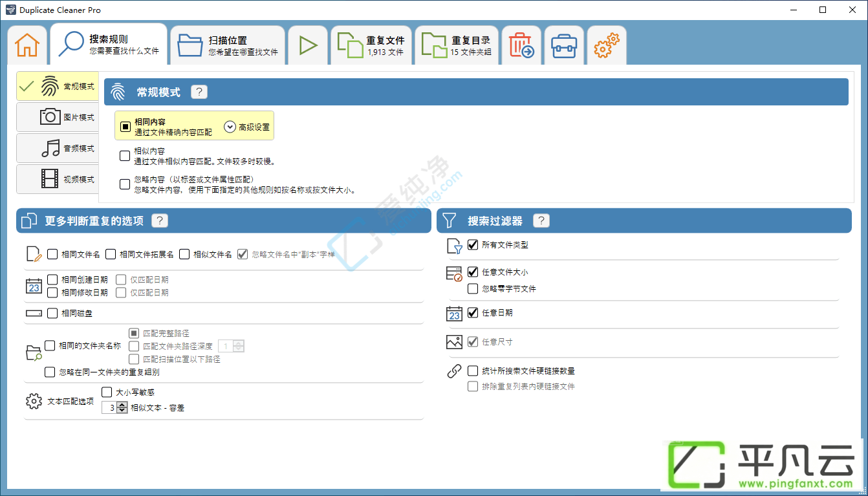Image resolution: width=868 pixels, height=496 pixels.
Task: Select 音频模式 in the sidebar
Action: point(58,148)
